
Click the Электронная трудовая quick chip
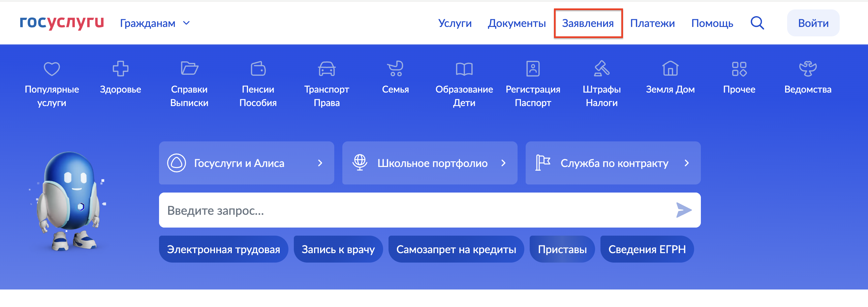[223, 249]
